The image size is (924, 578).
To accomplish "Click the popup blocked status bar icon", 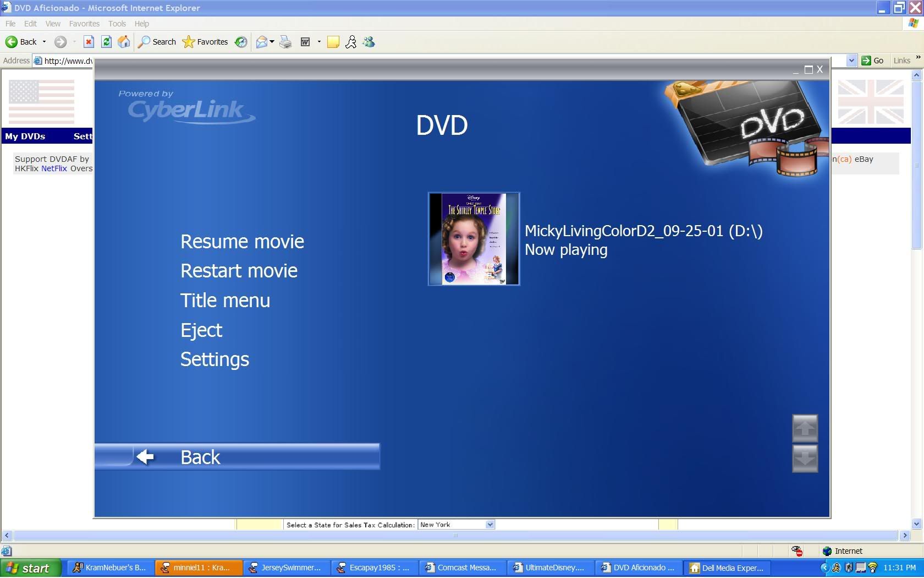I will (797, 551).
